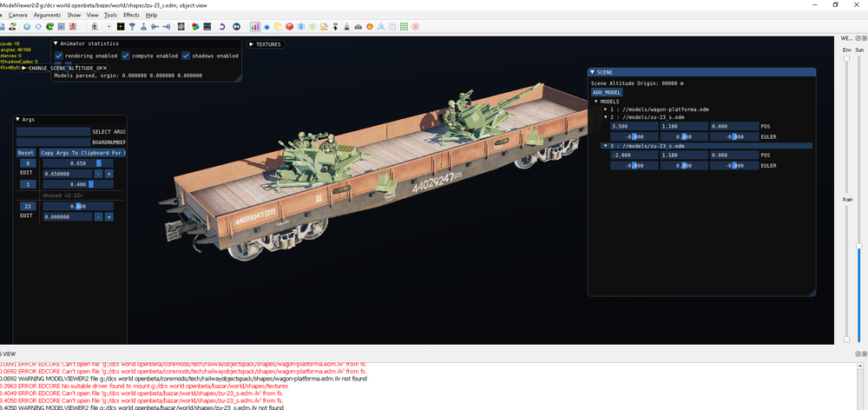Click the BOARDNUMBER input field
The width and height of the screenshot is (868, 410).
(x=53, y=142)
